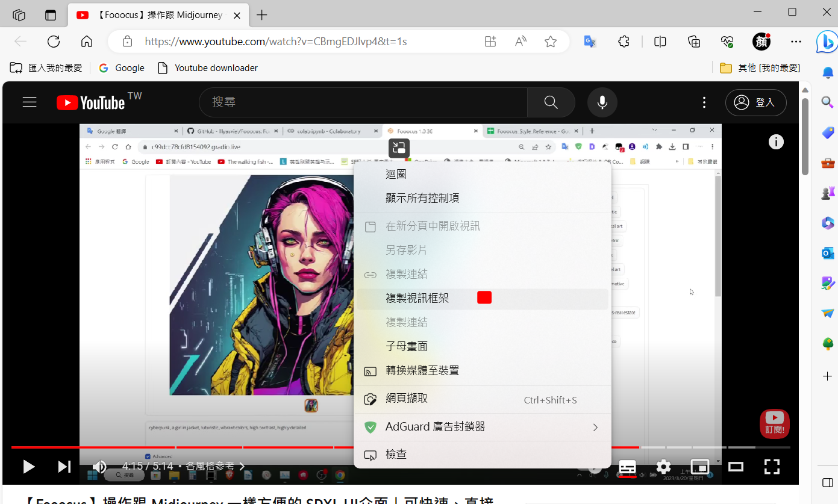
Task: Click the YouTube 搜尋 search field
Action: coord(363,102)
